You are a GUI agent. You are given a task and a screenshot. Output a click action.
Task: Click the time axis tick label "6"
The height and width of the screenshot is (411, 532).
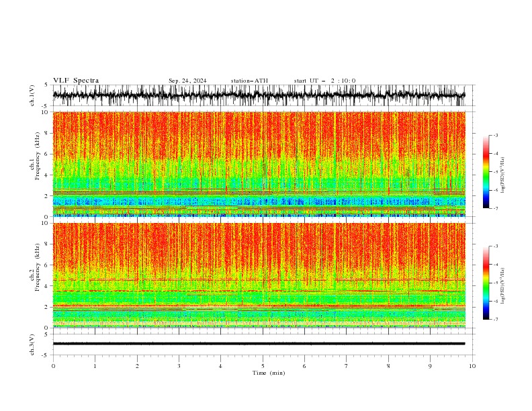coord(304,366)
